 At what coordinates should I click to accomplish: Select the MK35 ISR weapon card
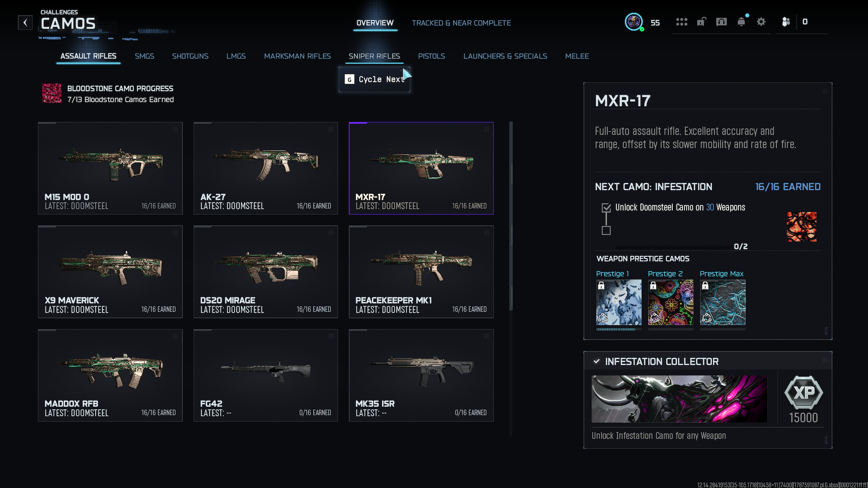[x=421, y=375]
